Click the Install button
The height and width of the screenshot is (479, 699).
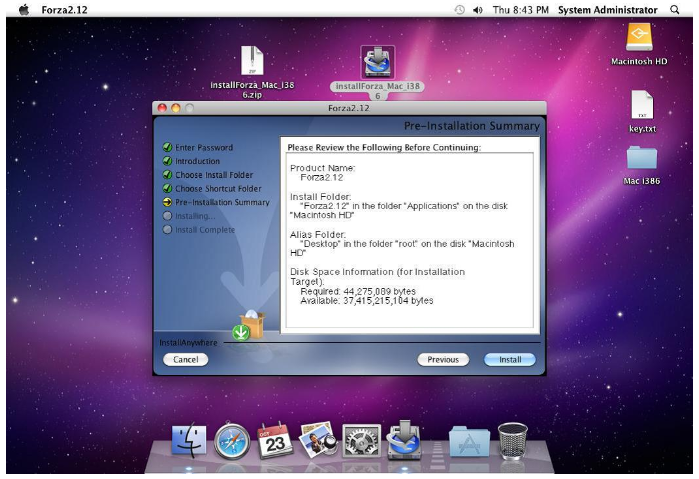[x=510, y=359]
